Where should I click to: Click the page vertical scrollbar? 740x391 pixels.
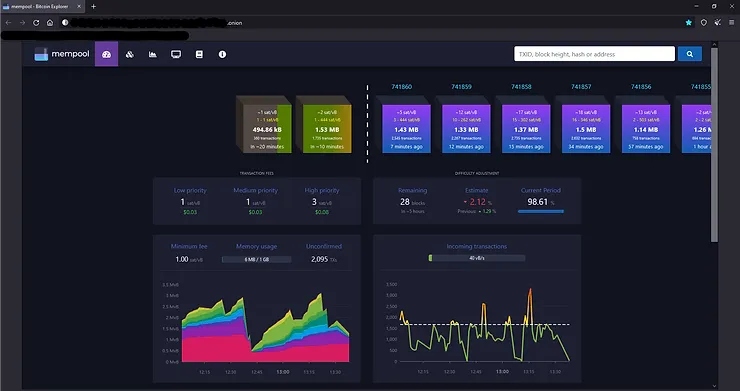[x=715, y=144]
